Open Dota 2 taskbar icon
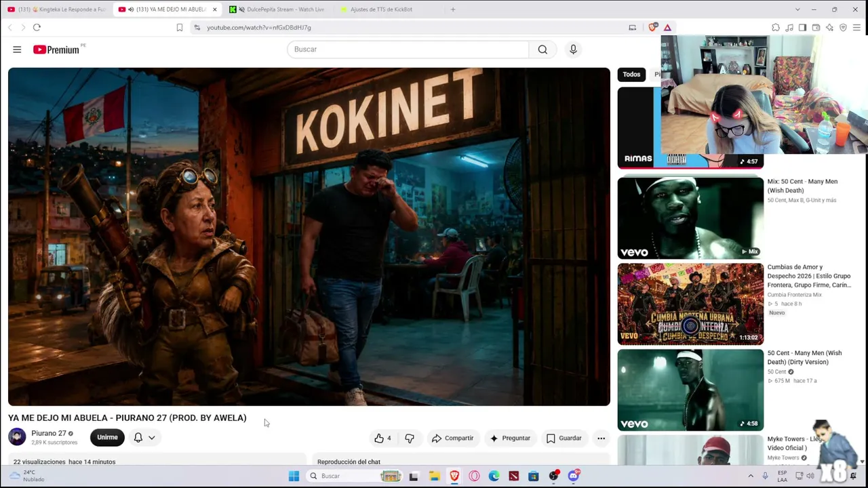Image resolution: width=868 pixels, height=488 pixels. tap(513, 476)
